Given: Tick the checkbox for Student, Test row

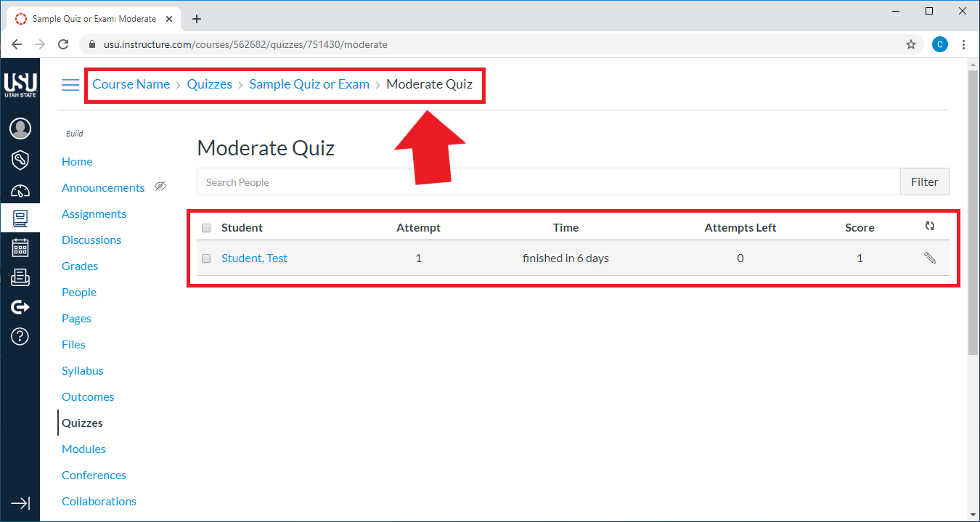Looking at the screenshot, I should click(x=206, y=258).
